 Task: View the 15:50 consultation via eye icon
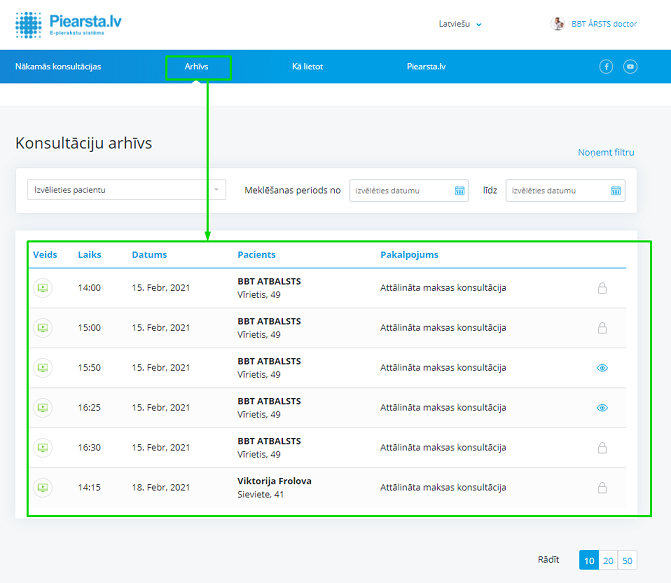(602, 368)
